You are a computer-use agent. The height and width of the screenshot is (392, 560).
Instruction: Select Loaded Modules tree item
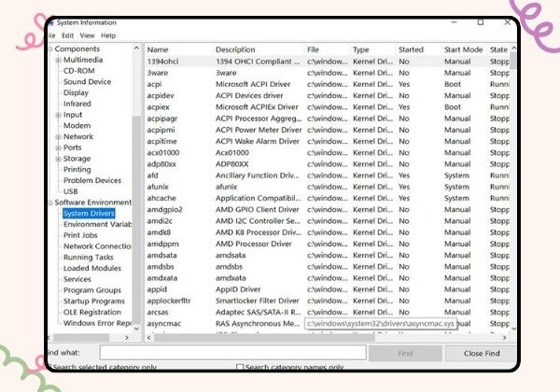tap(92, 269)
